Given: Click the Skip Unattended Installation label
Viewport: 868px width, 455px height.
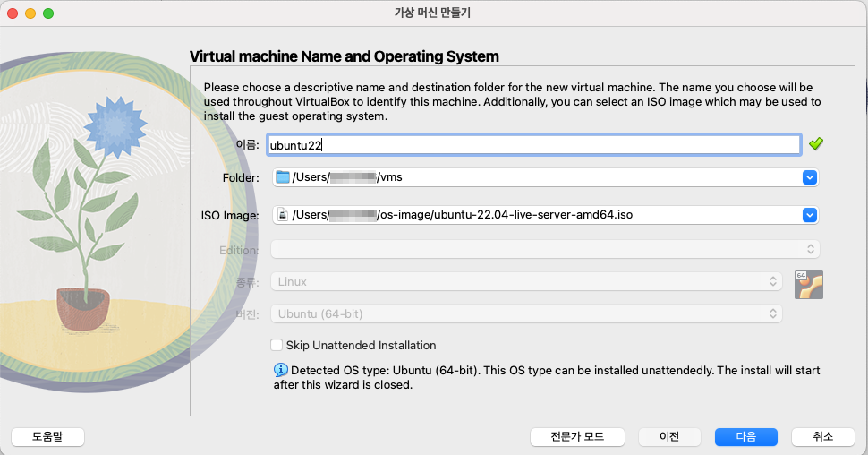Looking at the screenshot, I should click(x=361, y=345).
